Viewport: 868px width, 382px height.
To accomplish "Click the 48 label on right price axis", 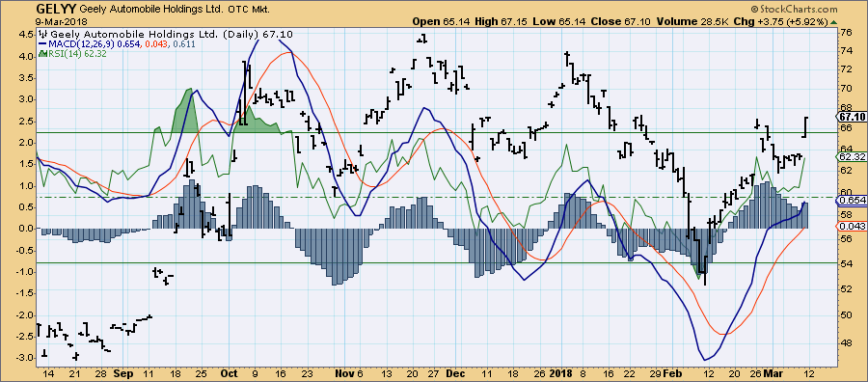I will point(846,343).
